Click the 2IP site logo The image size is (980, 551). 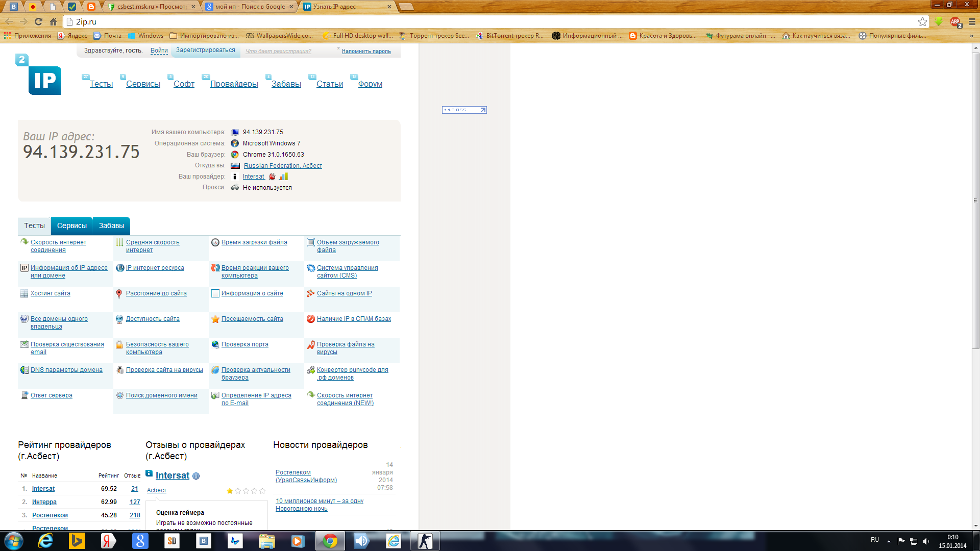point(44,80)
